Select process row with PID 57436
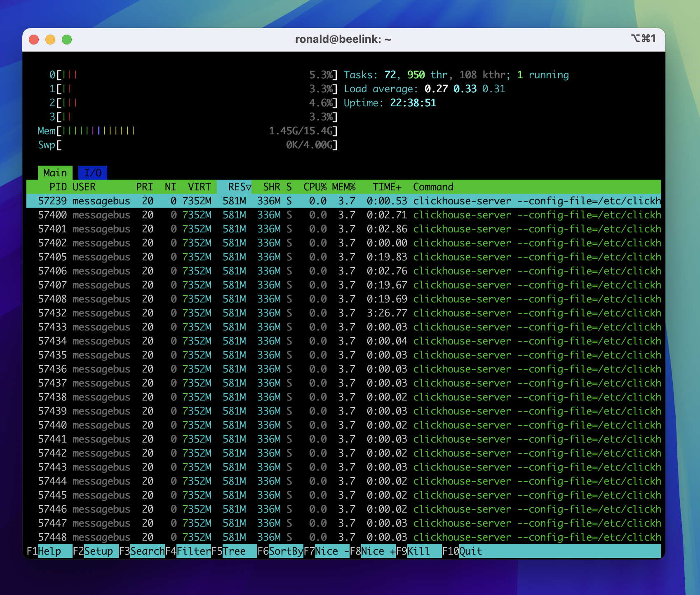The width and height of the screenshot is (700, 595). tap(344, 369)
